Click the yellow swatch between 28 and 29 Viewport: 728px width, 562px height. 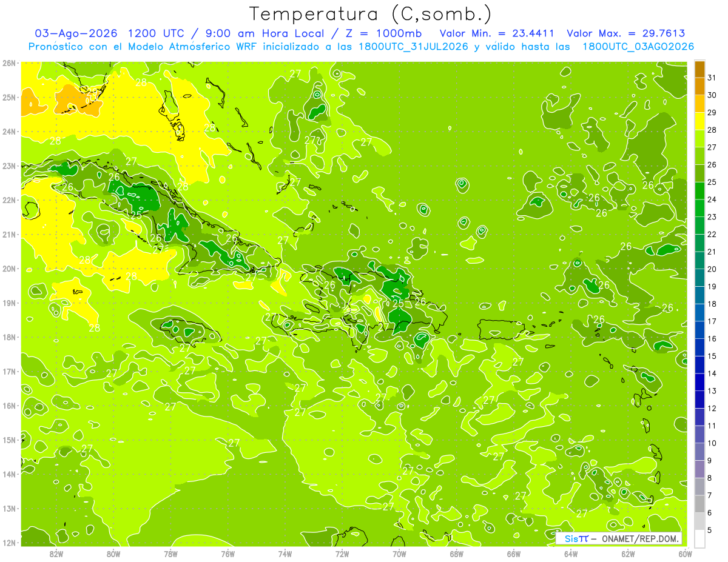pyautogui.click(x=699, y=121)
